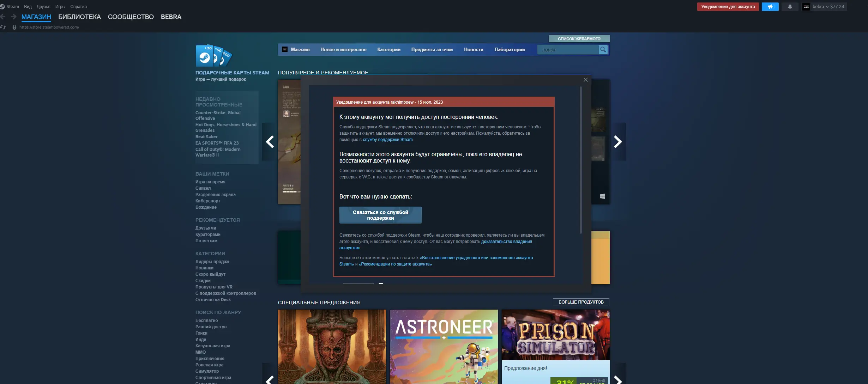Open Новости in store nav

tap(474, 50)
